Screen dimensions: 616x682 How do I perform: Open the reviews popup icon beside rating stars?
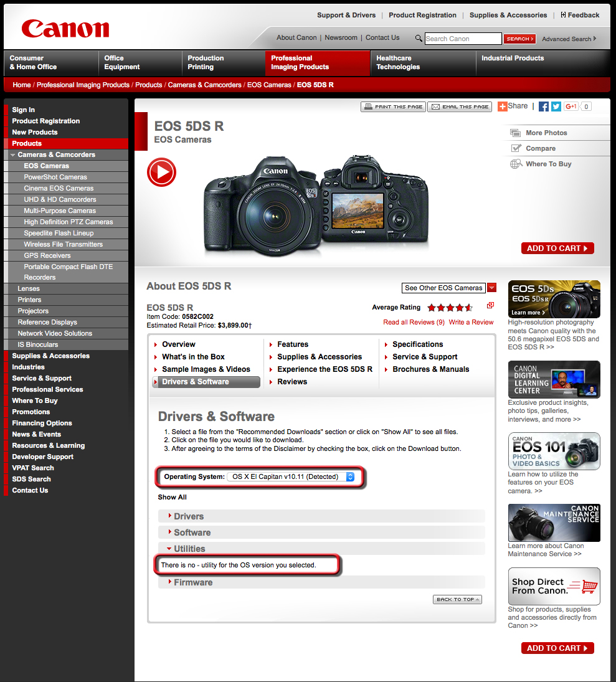pyautogui.click(x=490, y=305)
